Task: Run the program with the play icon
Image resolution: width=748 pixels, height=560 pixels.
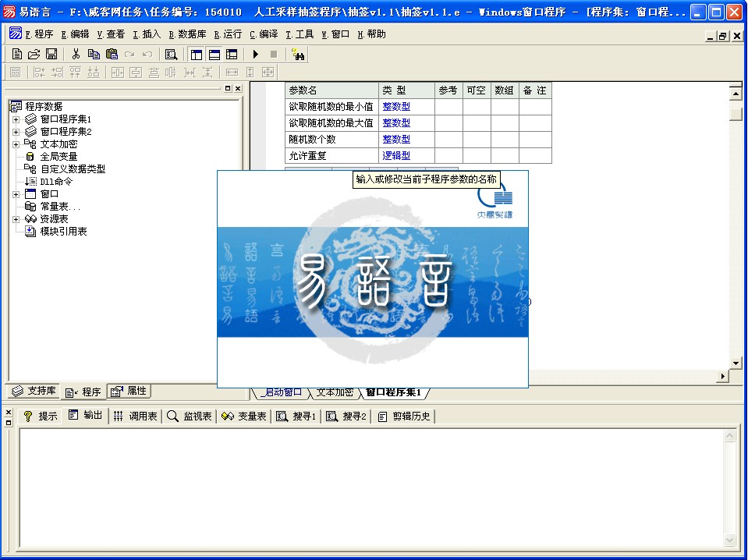Action: (255, 55)
